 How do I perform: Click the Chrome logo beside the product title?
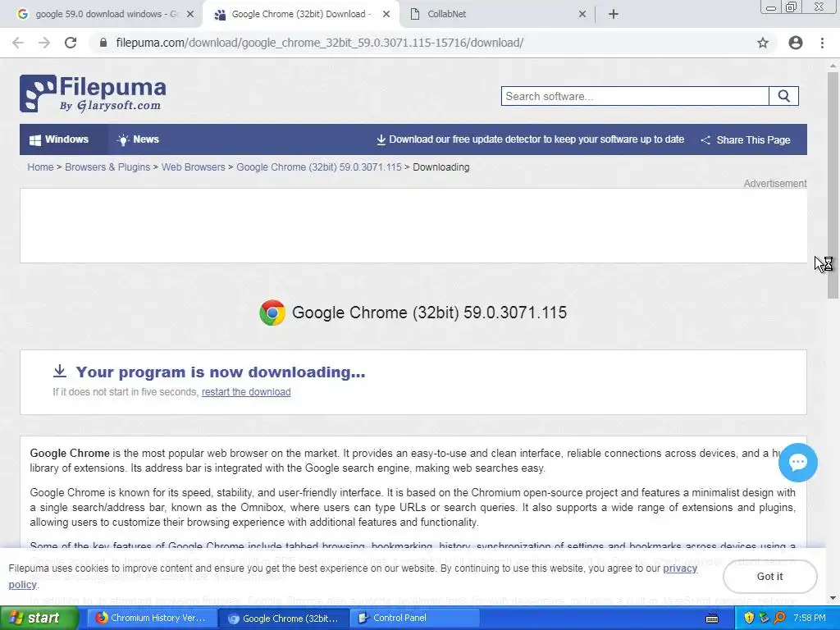point(272,313)
